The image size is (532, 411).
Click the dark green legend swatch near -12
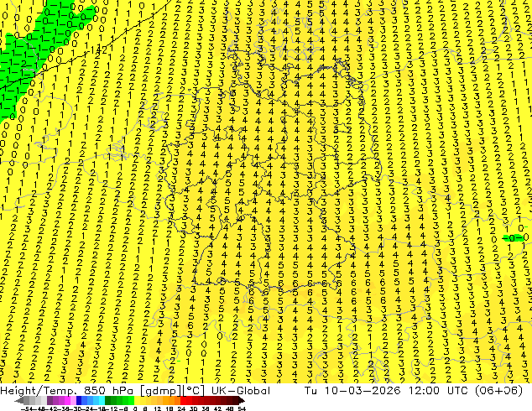click(x=107, y=400)
